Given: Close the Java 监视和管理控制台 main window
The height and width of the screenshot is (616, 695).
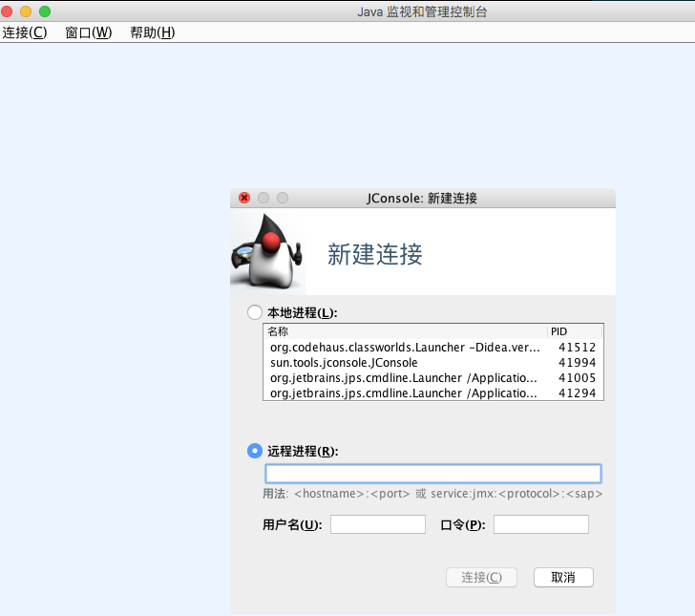Looking at the screenshot, I should pos(7,11).
